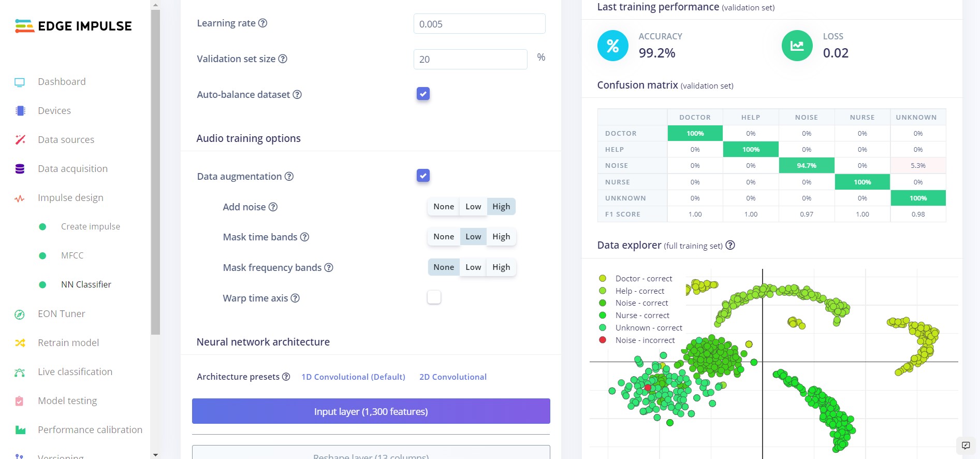Open Dashboard from the sidebar icon
This screenshot has height=459, width=980.
20,82
